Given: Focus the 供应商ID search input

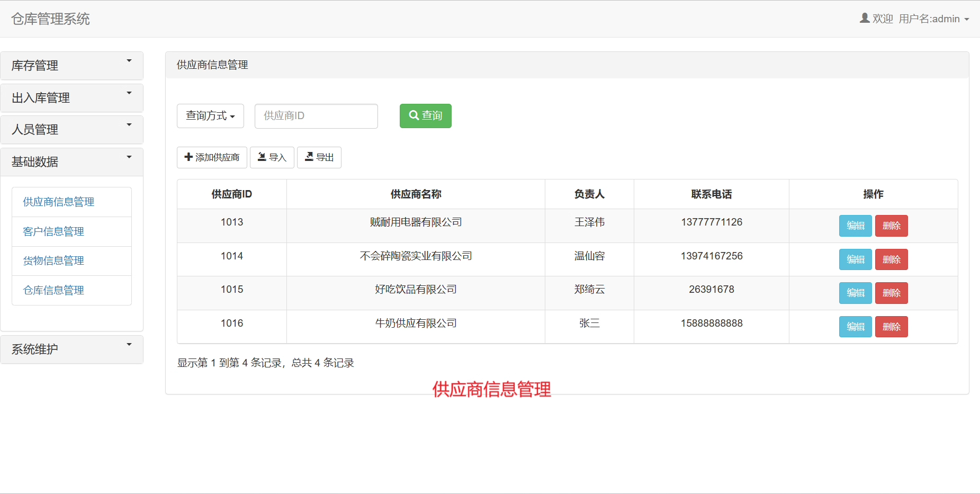Looking at the screenshot, I should [x=316, y=116].
